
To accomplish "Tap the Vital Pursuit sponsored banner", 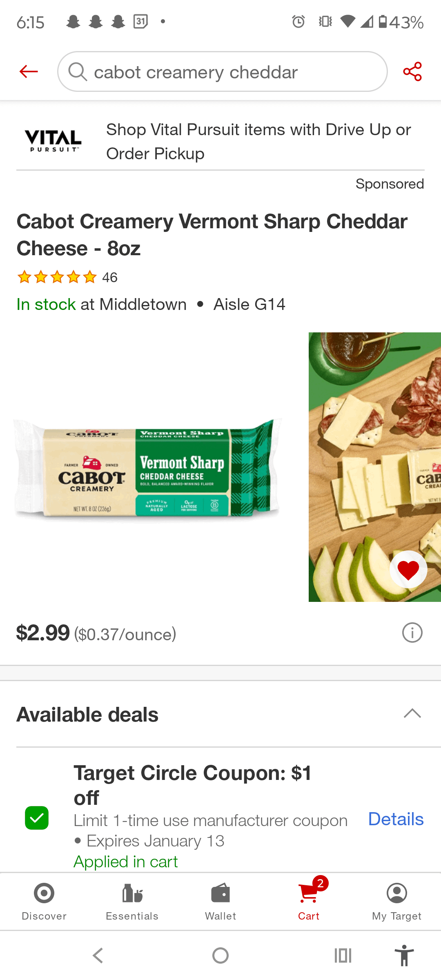I will [220, 141].
